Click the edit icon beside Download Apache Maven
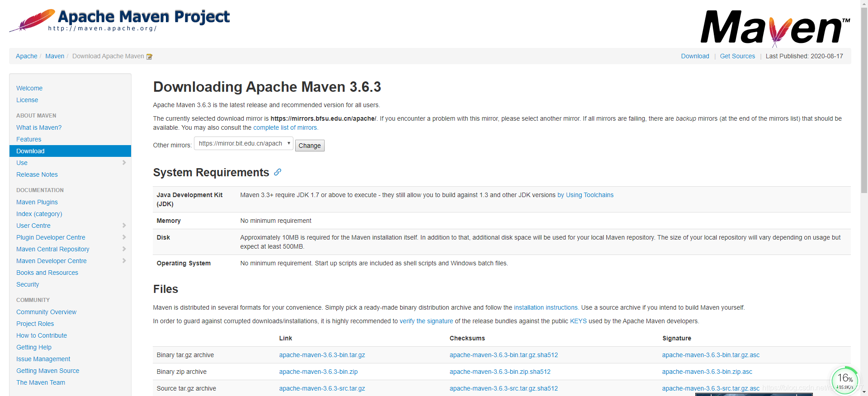Viewport: 868px width, 396px height. click(149, 57)
